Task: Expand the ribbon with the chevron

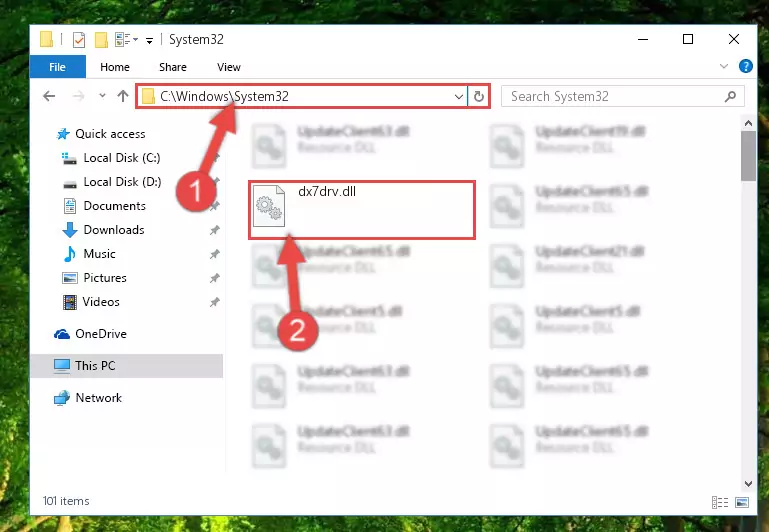Action: click(x=723, y=66)
